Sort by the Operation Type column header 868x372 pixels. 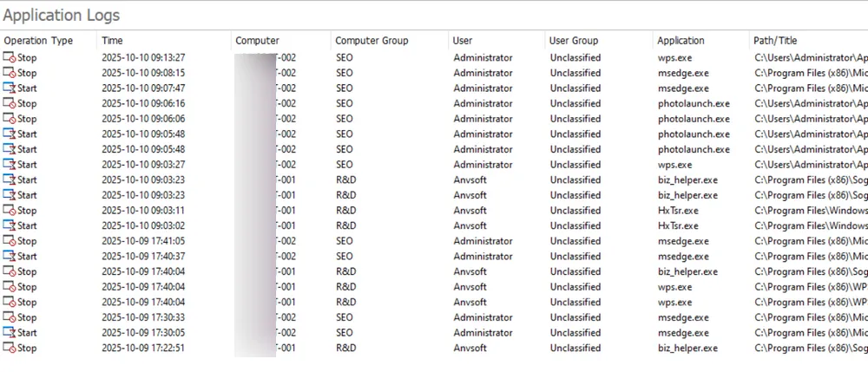[x=38, y=41]
